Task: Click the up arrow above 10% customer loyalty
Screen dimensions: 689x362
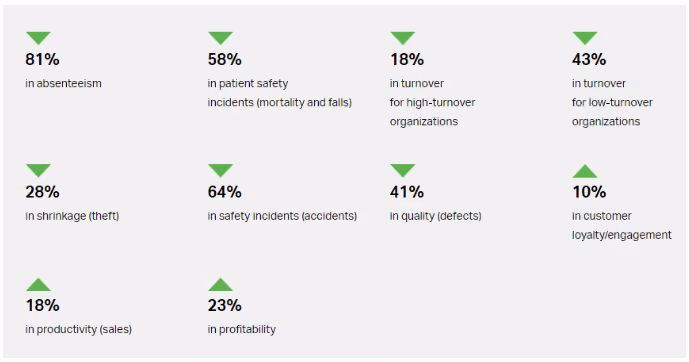Action: [585, 171]
